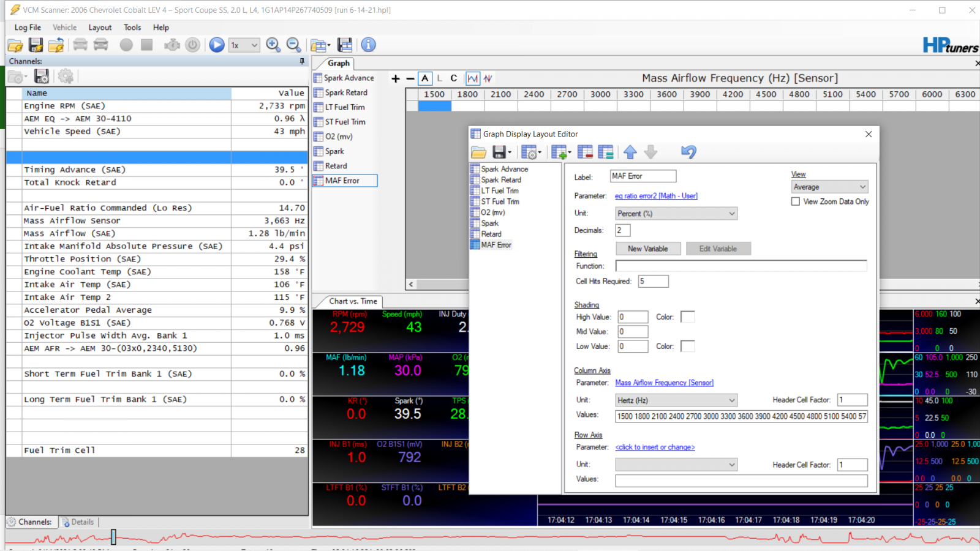980x551 pixels.
Task: Click the Column Axis Values field
Action: (741, 416)
